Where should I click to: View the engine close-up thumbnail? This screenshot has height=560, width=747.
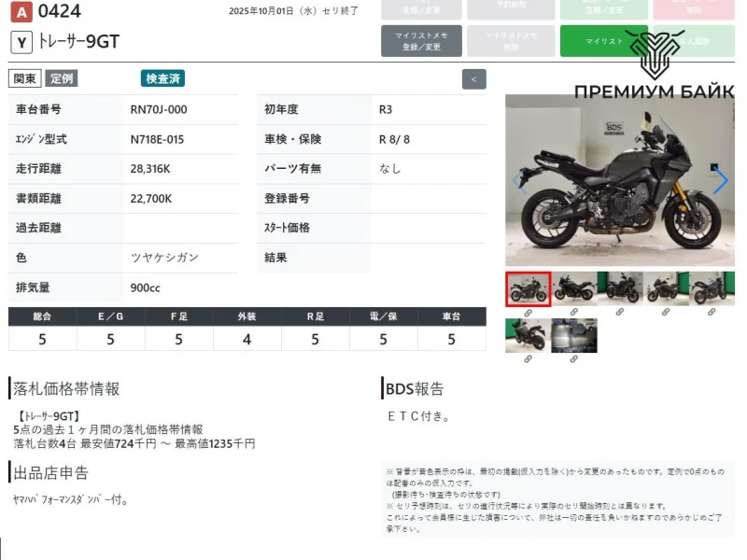573,335
